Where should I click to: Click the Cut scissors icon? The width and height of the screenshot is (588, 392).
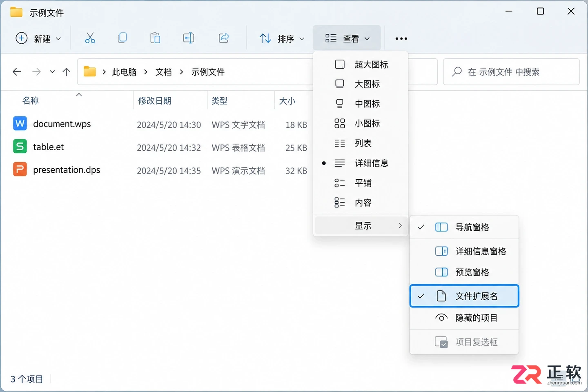(x=90, y=38)
